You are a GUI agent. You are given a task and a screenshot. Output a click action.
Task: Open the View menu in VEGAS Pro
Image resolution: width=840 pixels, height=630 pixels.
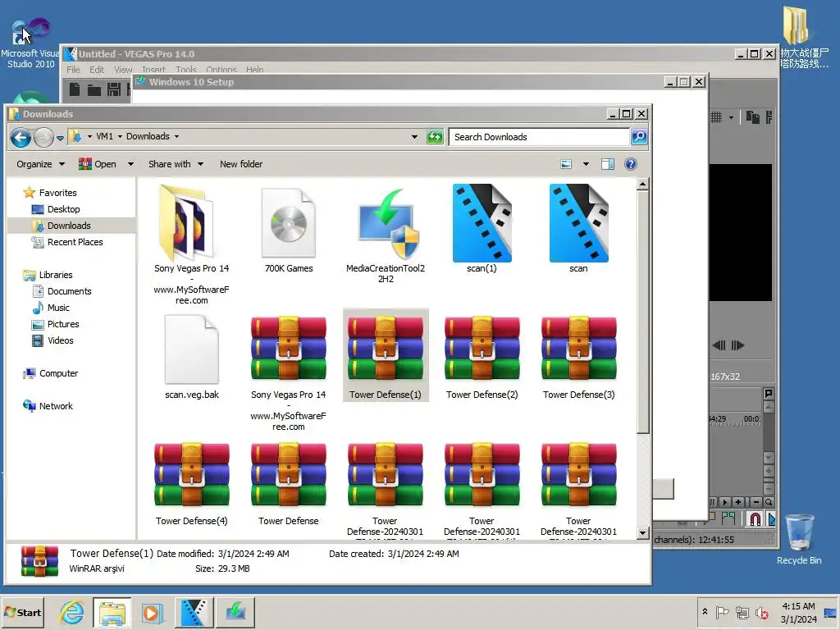(x=123, y=70)
